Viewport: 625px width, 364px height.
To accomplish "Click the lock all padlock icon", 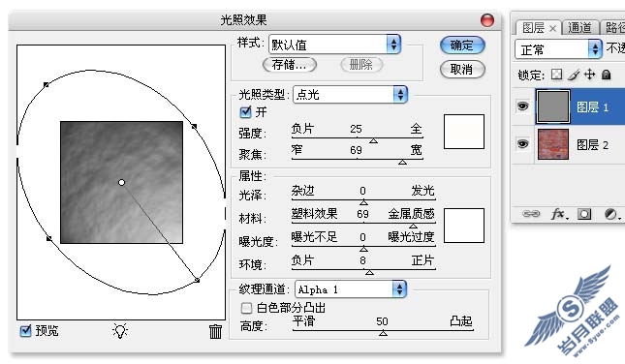I will tap(606, 75).
